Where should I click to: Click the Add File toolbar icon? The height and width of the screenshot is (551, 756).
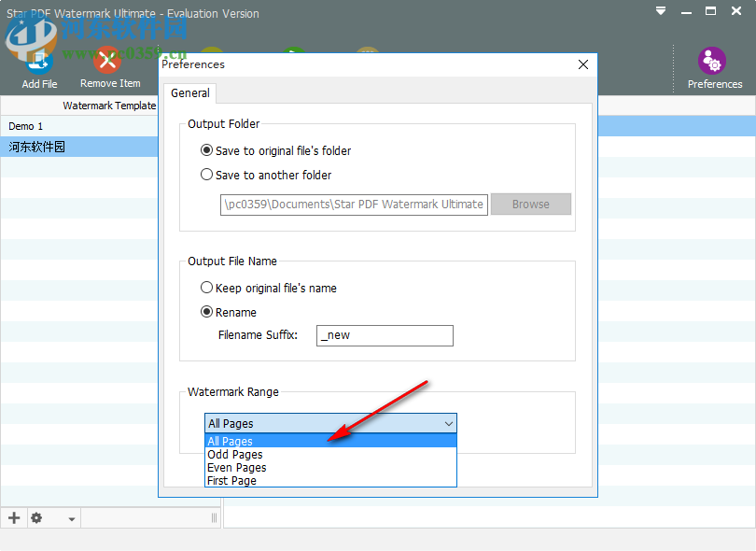pyautogui.click(x=39, y=61)
